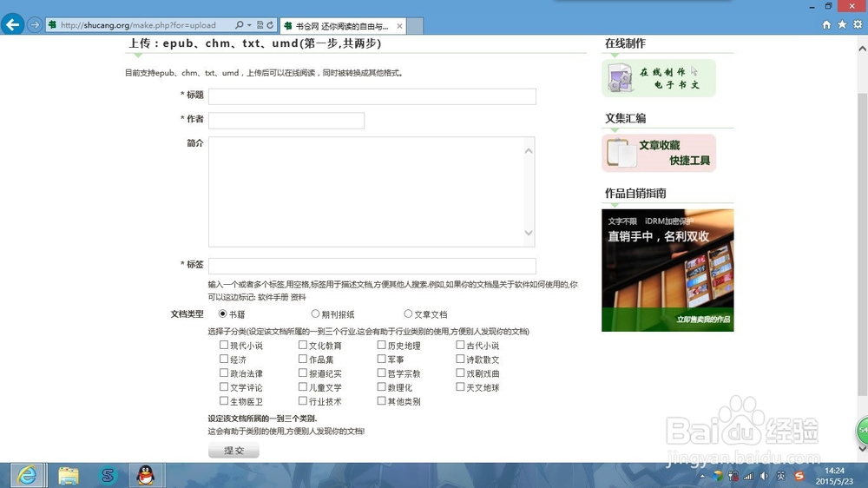Open QQ penguin icon on taskbar

click(146, 475)
